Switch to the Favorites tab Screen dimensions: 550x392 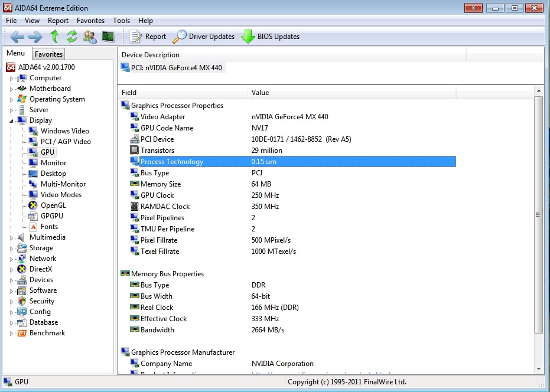point(49,54)
